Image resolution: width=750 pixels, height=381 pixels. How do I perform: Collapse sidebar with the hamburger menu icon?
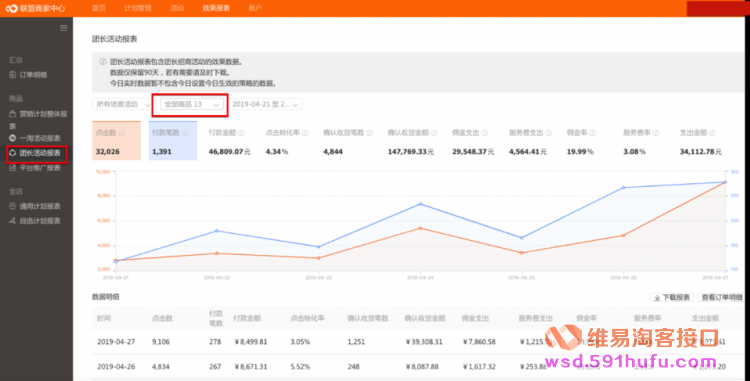coord(64,28)
